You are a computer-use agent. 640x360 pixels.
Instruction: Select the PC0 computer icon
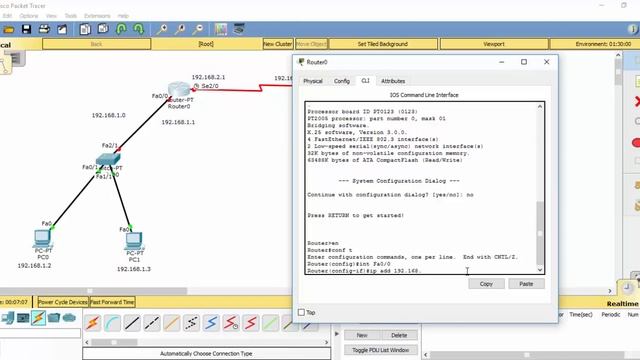click(x=42, y=238)
